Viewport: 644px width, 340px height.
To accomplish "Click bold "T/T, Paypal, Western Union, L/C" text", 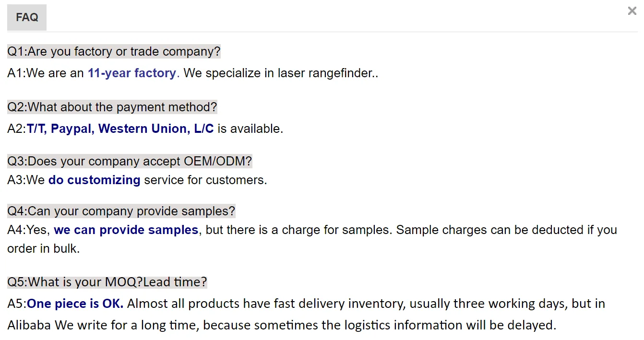I will coord(120,129).
